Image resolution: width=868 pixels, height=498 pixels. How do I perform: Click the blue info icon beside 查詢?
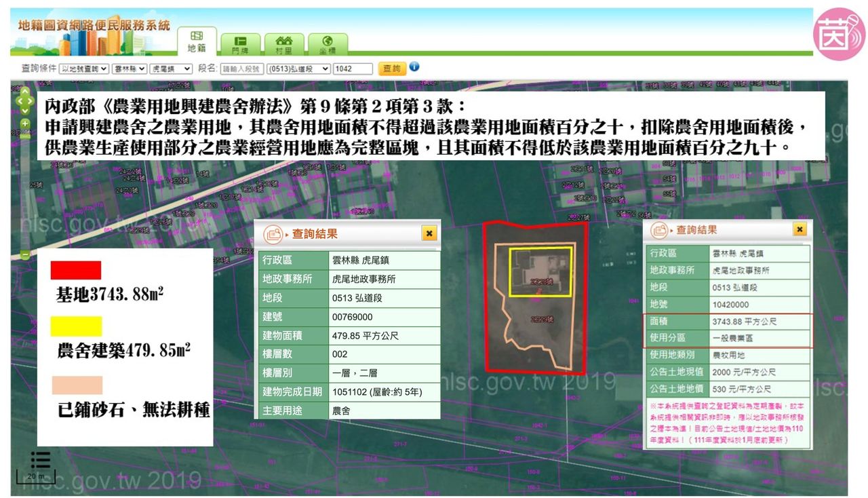(414, 67)
